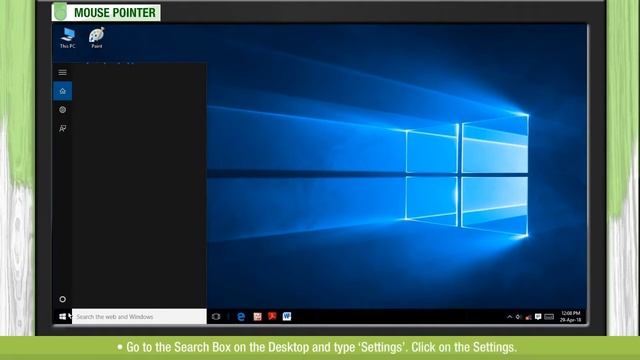640x360 pixels.
Task: Open Task View on the taskbar
Action: coord(216,317)
